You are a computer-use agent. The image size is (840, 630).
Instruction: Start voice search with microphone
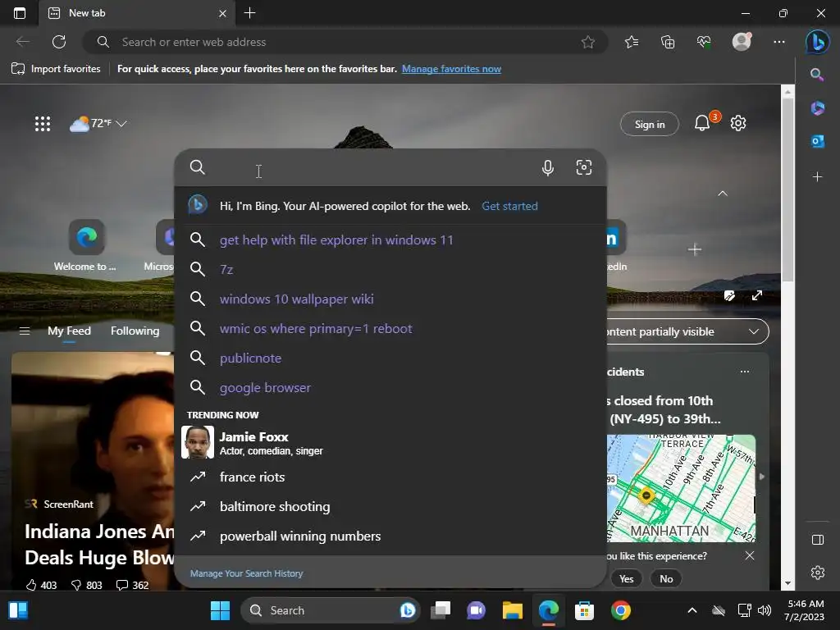click(x=547, y=167)
